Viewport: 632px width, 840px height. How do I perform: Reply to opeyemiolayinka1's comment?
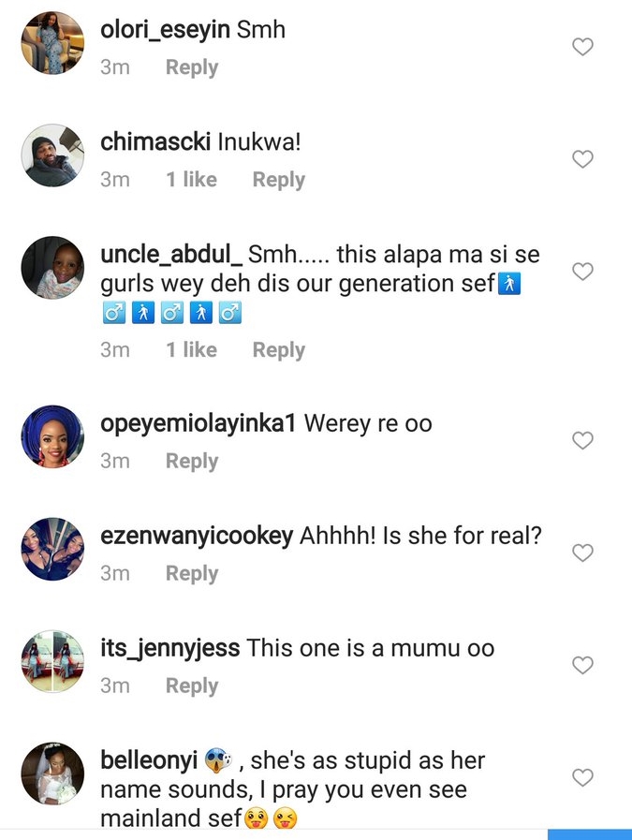coord(192,461)
